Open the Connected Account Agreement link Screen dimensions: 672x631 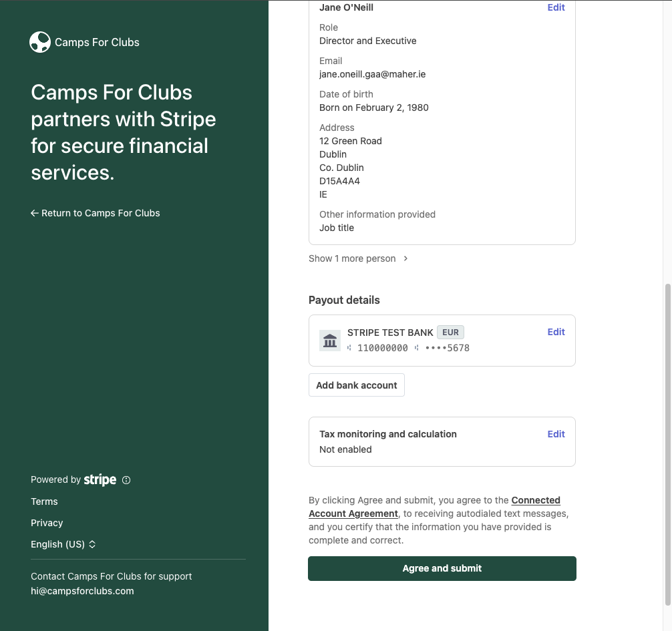pos(435,507)
